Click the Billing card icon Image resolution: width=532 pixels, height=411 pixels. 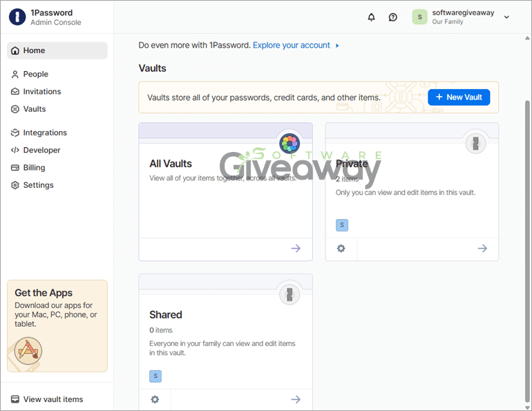click(15, 168)
